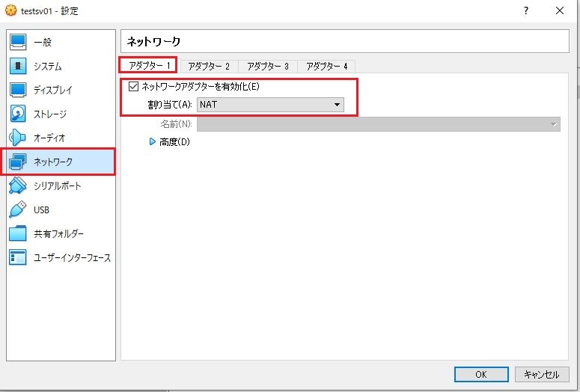
Task: Open the 一般 (General) settings icon
Action: click(x=18, y=42)
